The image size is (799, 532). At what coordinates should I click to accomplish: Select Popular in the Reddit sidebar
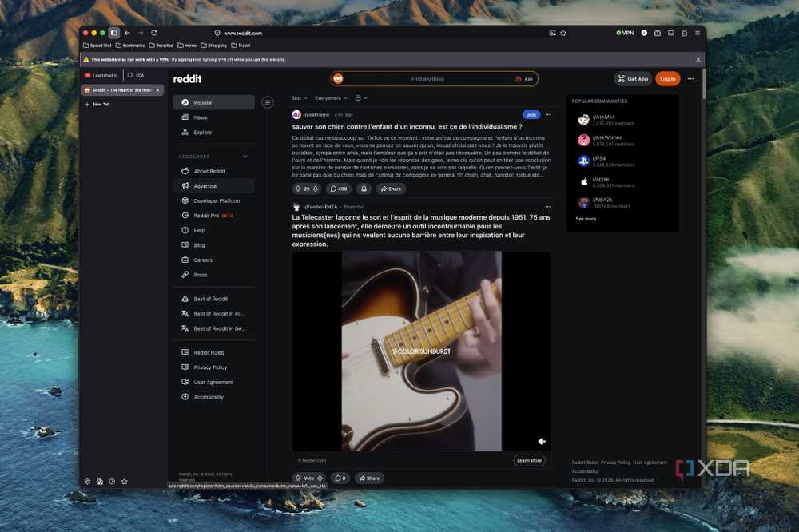[214, 102]
